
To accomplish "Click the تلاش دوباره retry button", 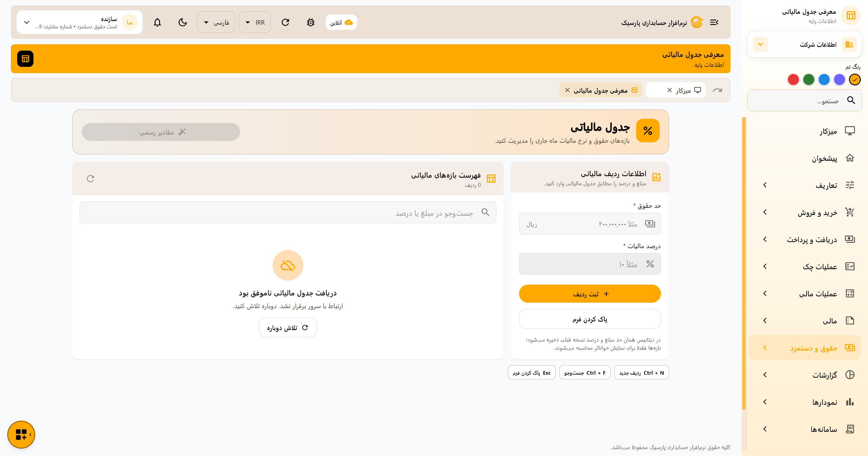I will point(288,328).
